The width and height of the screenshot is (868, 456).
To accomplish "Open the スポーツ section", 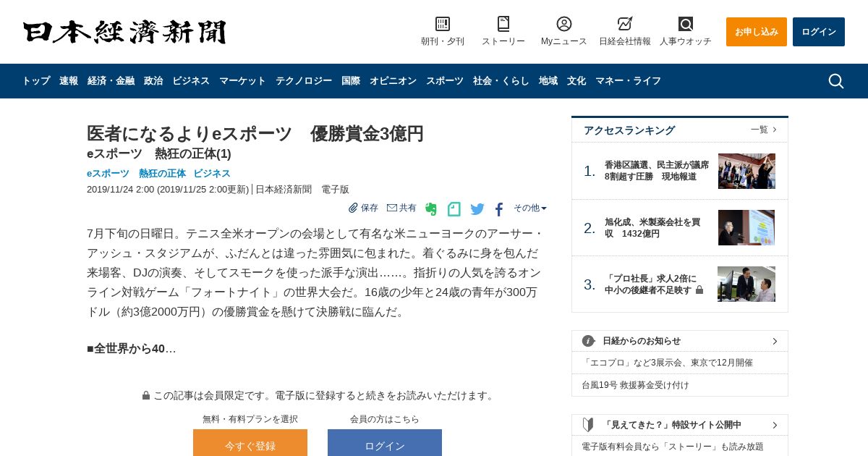I will tap(445, 81).
